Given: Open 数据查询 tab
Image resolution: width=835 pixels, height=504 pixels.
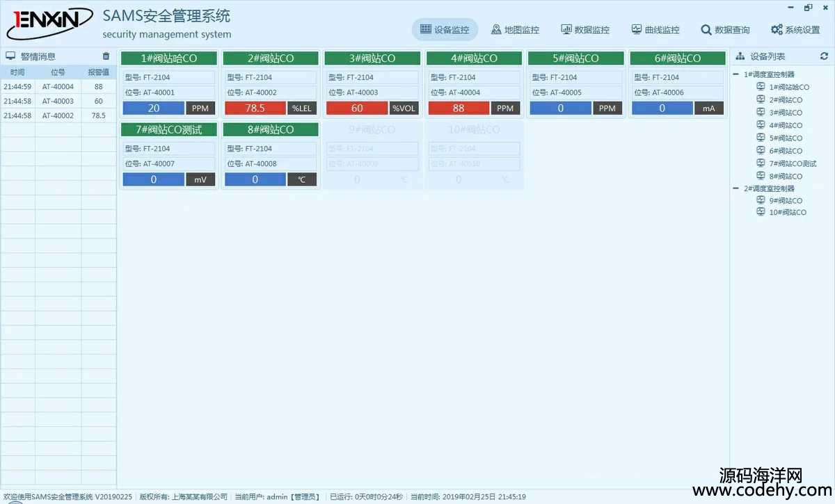Looking at the screenshot, I should coord(725,30).
